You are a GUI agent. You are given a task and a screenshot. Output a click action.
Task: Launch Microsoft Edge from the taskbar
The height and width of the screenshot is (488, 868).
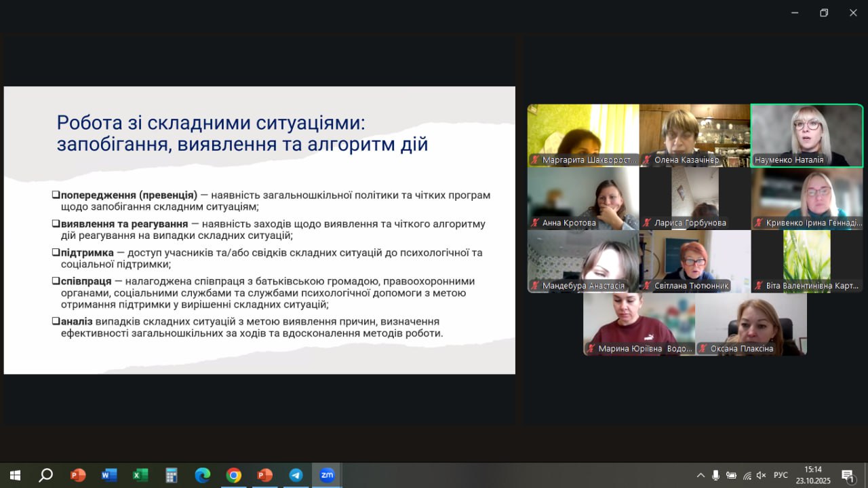click(202, 475)
